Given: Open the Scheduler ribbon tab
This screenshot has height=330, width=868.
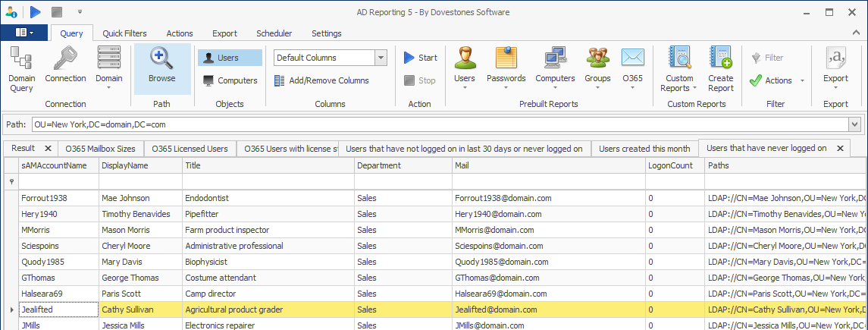Looking at the screenshot, I should pos(274,33).
